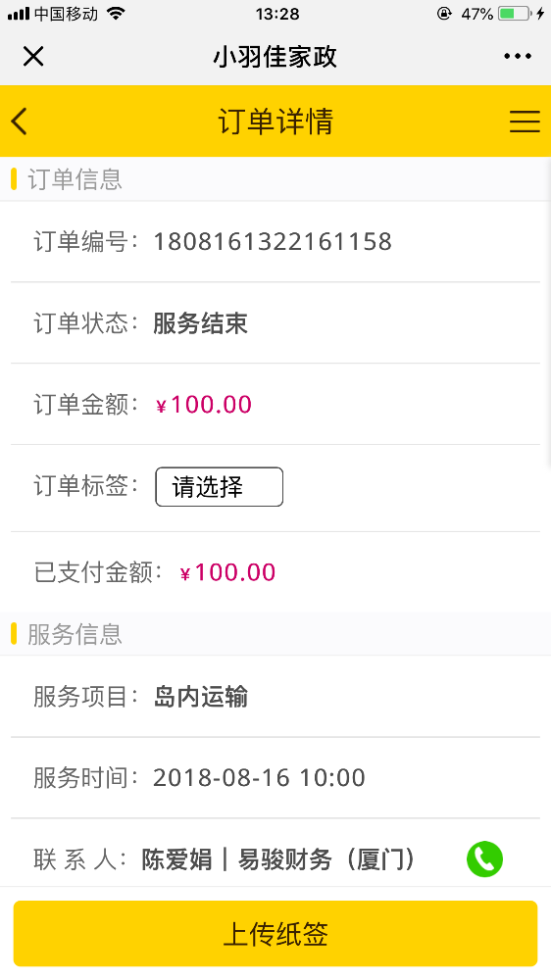
Task: Select the order number 1808161322161158
Action: point(273,241)
